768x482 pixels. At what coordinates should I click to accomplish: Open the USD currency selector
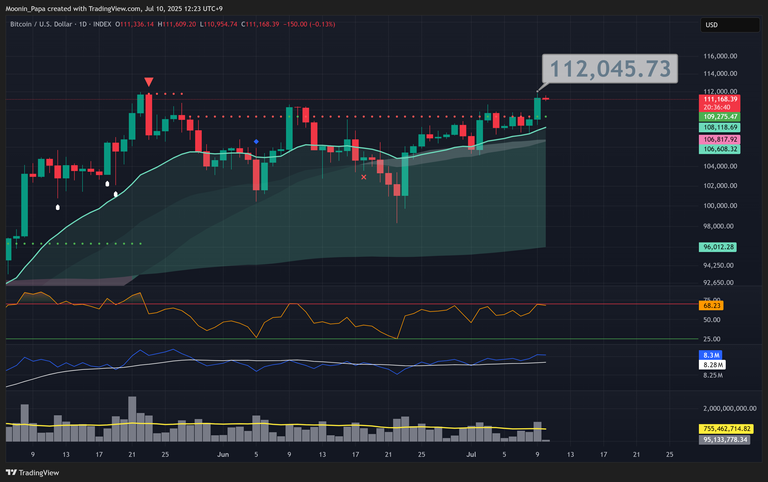pyautogui.click(x=730, y=25)
